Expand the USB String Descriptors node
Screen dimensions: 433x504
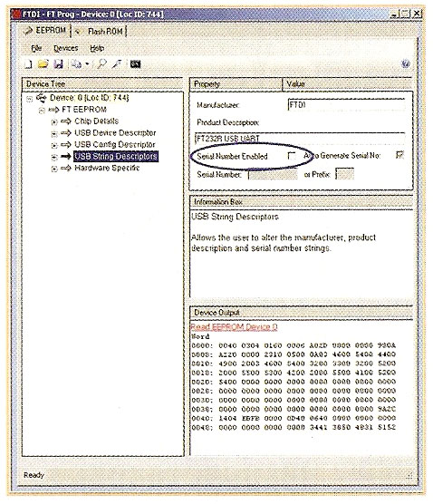[x=54, y=157]
